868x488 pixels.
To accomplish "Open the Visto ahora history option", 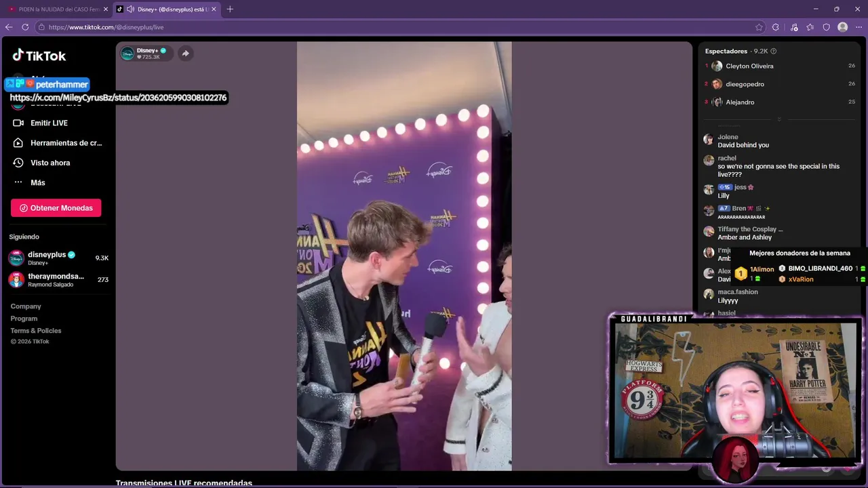I will tap(41, 163).
